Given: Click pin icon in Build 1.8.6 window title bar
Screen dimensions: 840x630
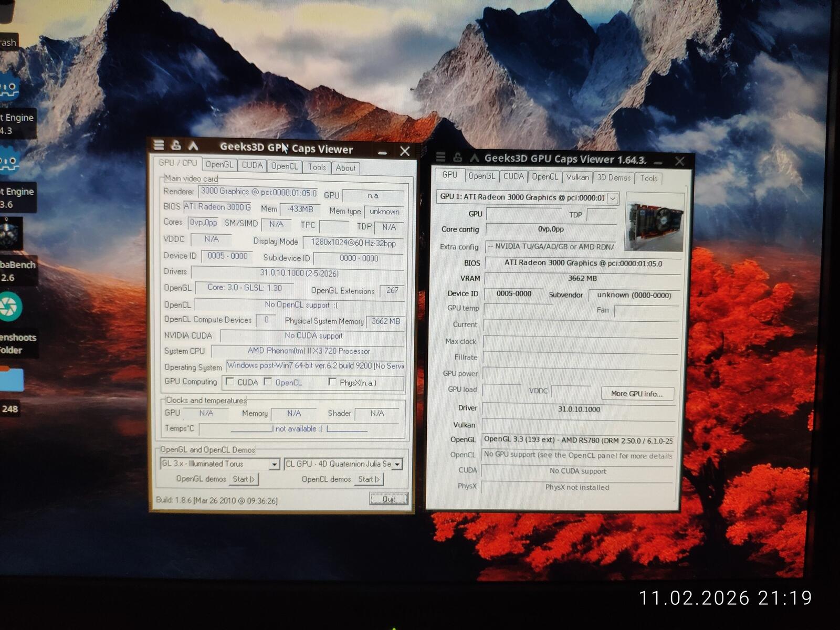Looking at the screenshot, I should pos(176,145).
